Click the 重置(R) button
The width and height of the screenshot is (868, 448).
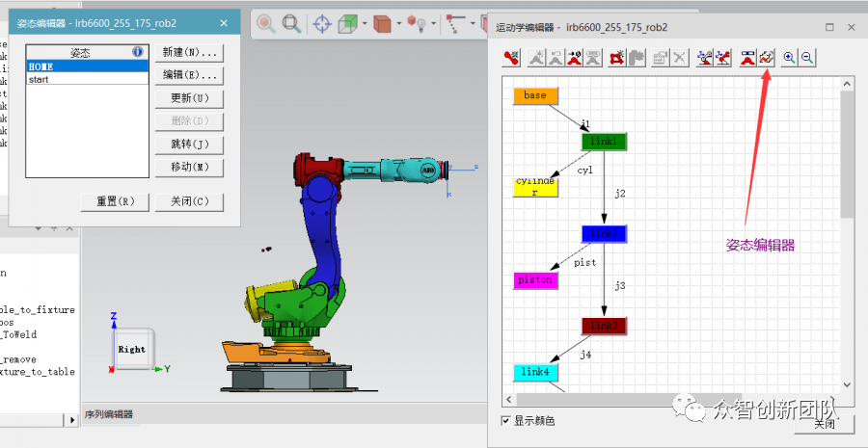[x=115, y=202]
